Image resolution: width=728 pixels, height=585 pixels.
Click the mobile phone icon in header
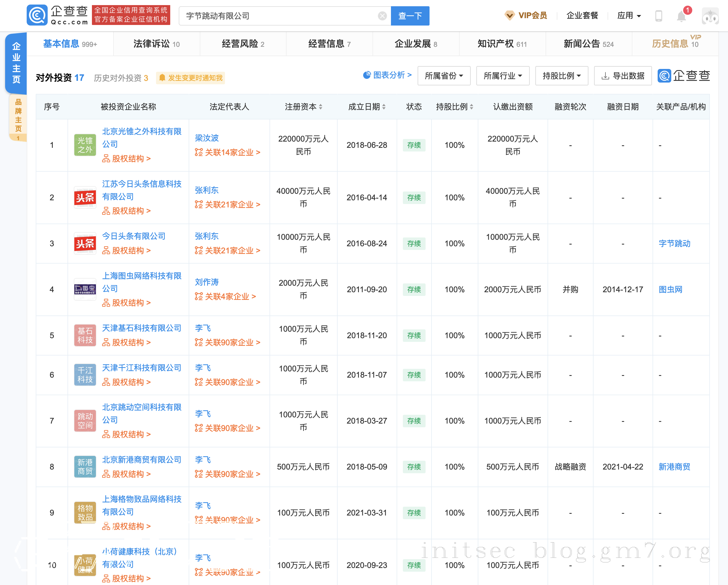pyautogui.click(x=658, y=16)
